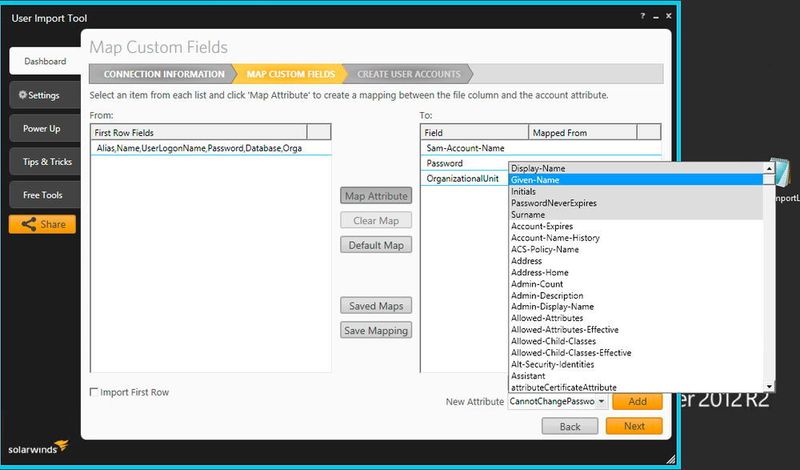The width and height of the screenshot is (800, 470).
Task: Select the OrganizationalUnit field row
Action: [x=465, y=179]
